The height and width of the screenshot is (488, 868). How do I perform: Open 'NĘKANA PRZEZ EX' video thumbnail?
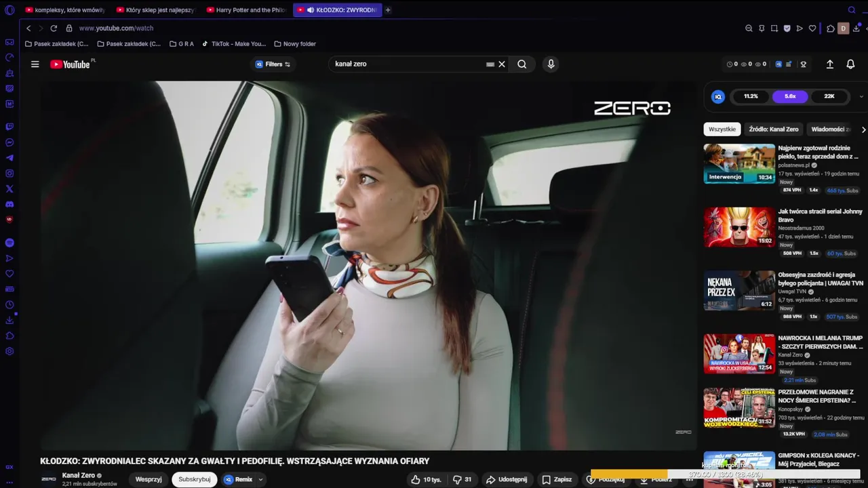pos(739,290)
